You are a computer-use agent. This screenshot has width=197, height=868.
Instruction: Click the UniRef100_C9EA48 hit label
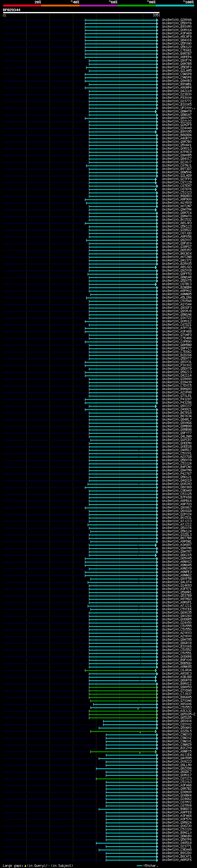177,850
